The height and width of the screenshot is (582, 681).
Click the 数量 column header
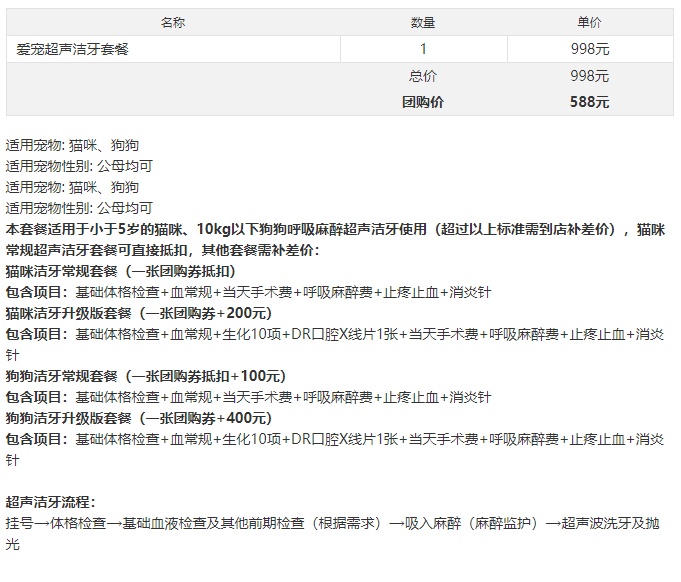coord(423,22)
